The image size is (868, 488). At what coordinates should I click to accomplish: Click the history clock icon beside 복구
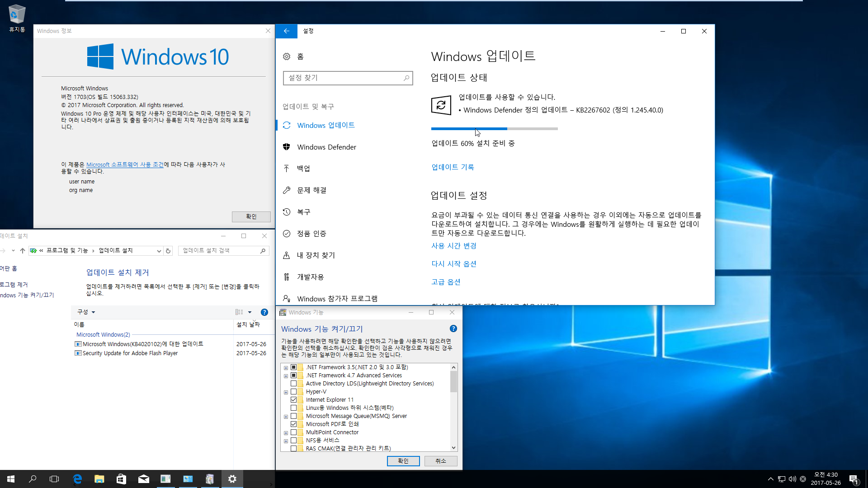pos(287,212)
